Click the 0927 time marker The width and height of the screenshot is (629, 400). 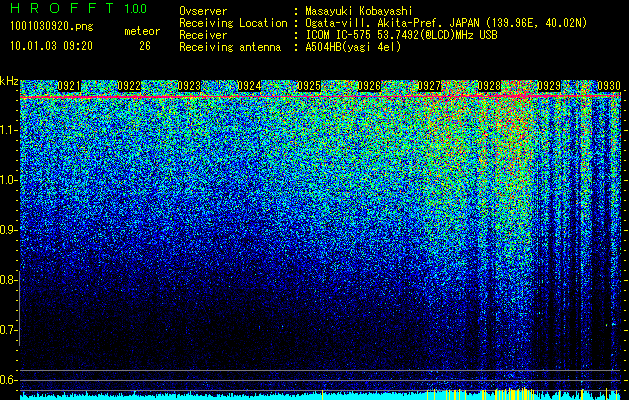[x=429, y=86]
